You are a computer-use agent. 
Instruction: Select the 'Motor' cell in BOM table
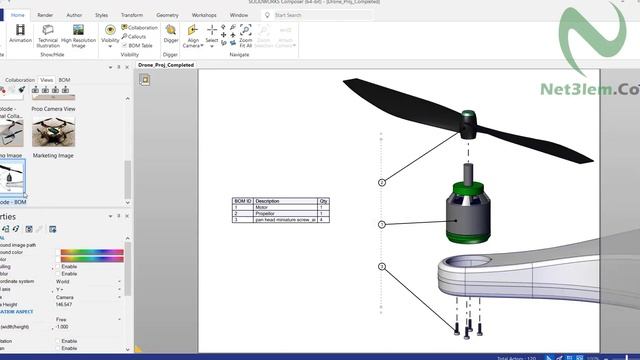(286, 207)
